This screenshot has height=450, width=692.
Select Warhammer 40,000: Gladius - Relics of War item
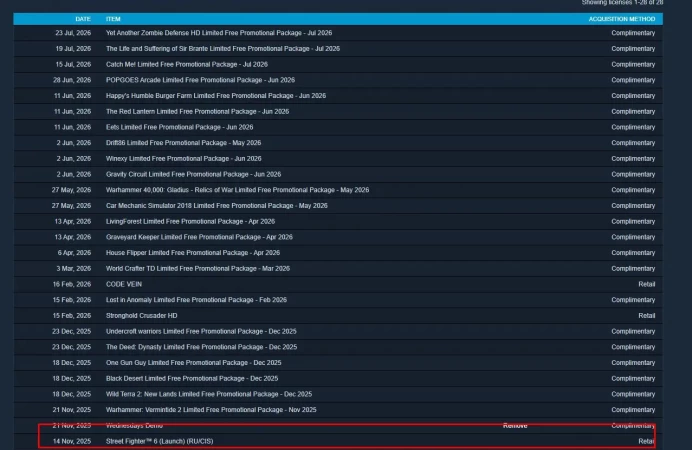(x=237, y=190)
